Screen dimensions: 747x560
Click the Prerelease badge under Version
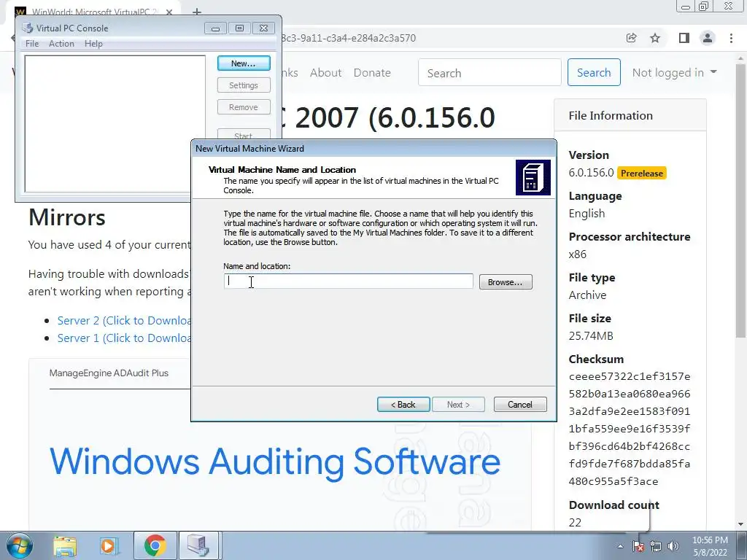pyautogui.click(x=642, y=174)
